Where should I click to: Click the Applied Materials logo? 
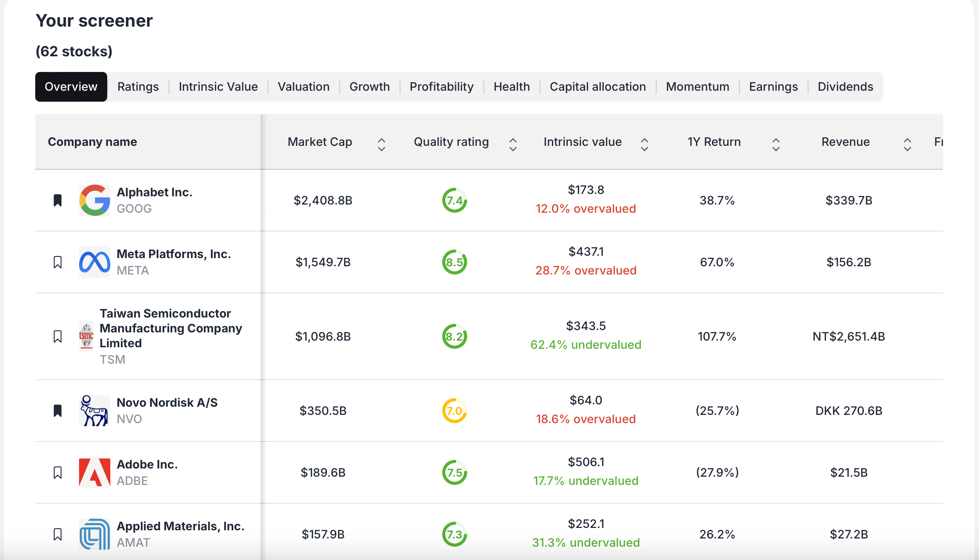(x=95, y=534)
